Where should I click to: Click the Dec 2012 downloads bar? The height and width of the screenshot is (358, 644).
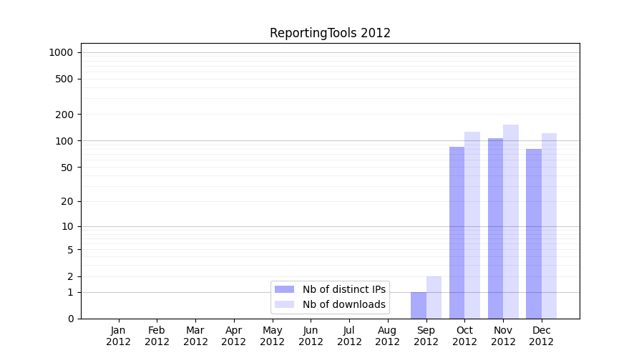[549, 226]
